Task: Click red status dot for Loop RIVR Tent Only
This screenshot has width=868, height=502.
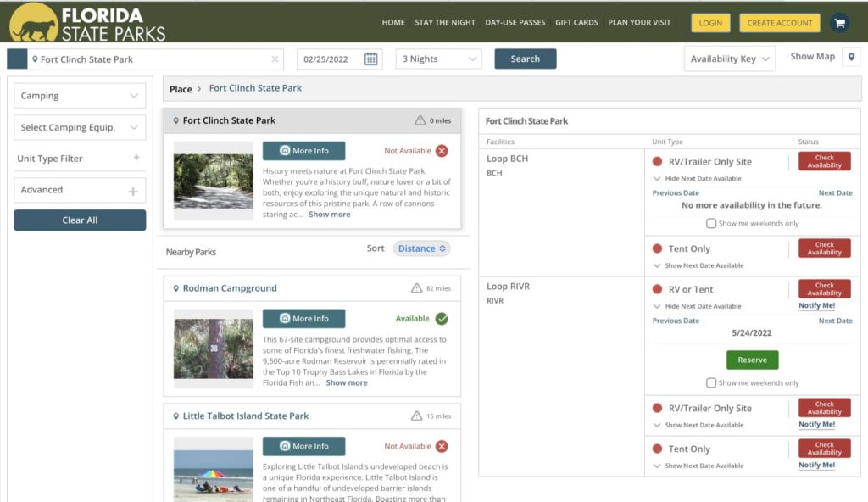Action: click(657, 449)
